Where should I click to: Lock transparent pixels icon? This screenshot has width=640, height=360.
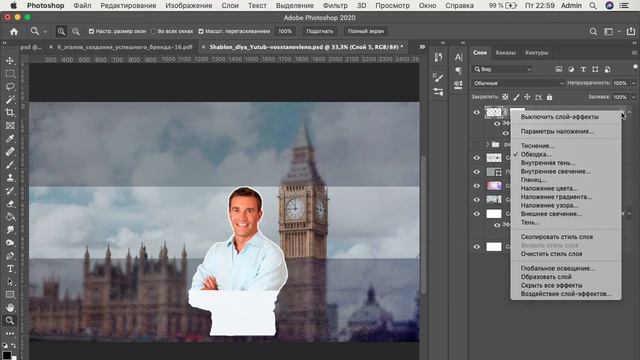pos(505,97)
